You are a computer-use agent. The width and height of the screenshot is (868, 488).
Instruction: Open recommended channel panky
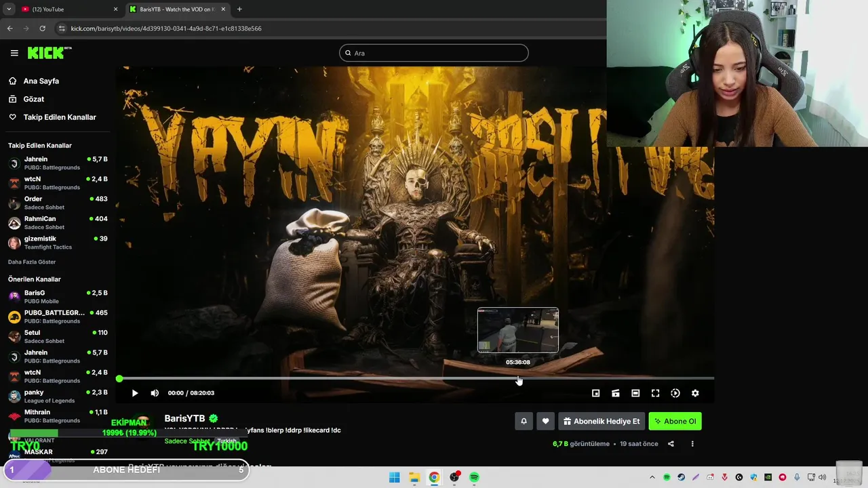pos(58,396)
